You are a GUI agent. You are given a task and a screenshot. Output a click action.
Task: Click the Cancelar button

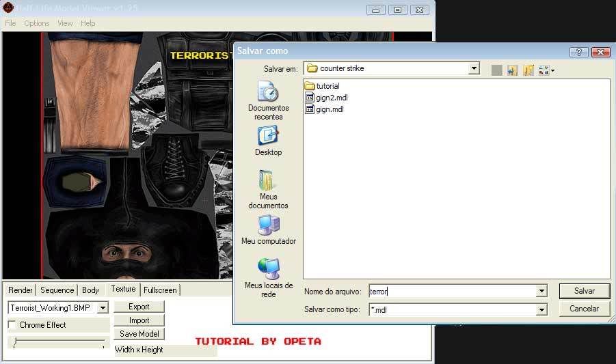pos(584,308)
